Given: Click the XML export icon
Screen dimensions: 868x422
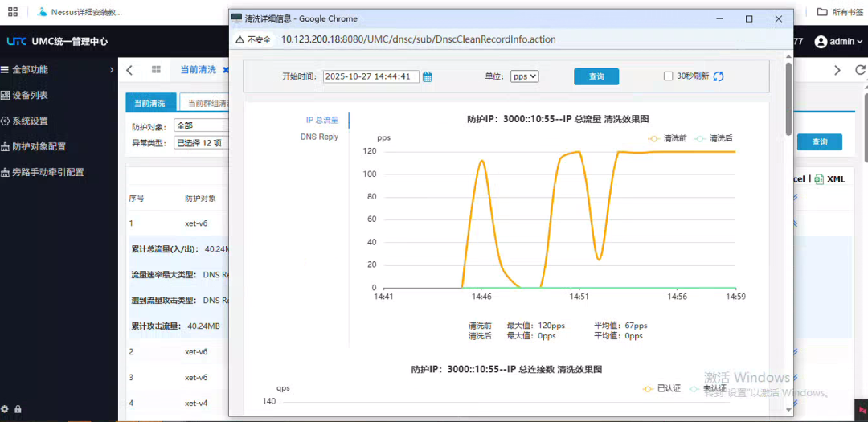Looking at the screenshot, I should pyautogui.click(x=830, y=179).
